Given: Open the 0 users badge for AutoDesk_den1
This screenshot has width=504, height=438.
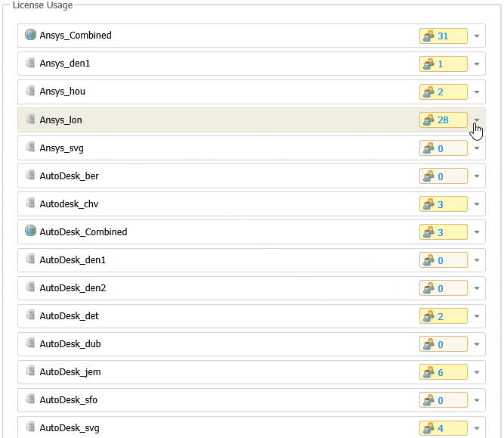Looking at the screenshot, I should pyautogui.click(x=444, y=260).
